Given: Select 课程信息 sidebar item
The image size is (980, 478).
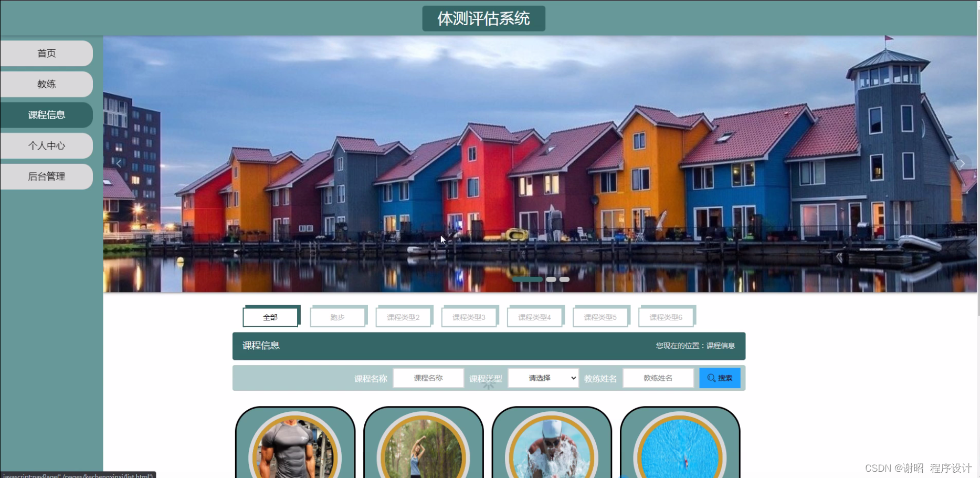Looking at the screenshot, I should 46,115.
